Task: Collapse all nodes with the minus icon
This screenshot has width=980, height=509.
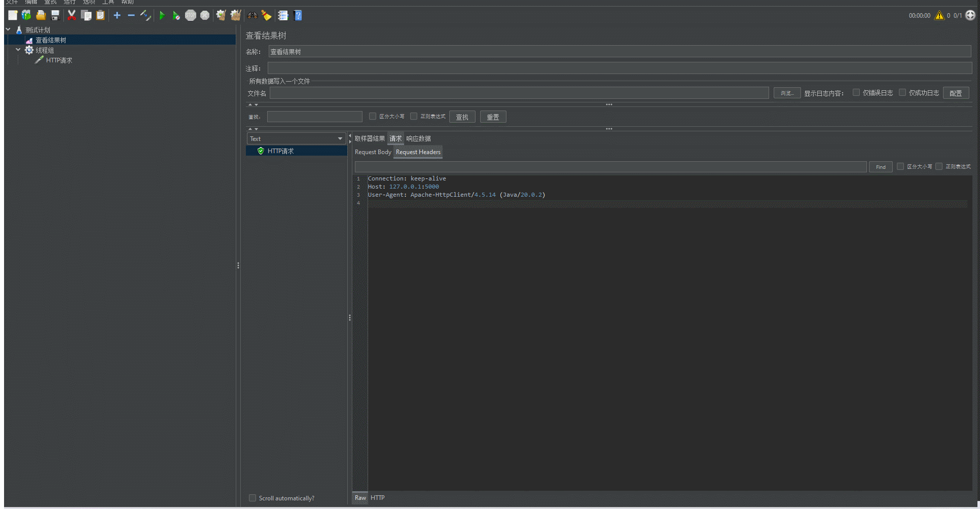Action: pos(131,16)
